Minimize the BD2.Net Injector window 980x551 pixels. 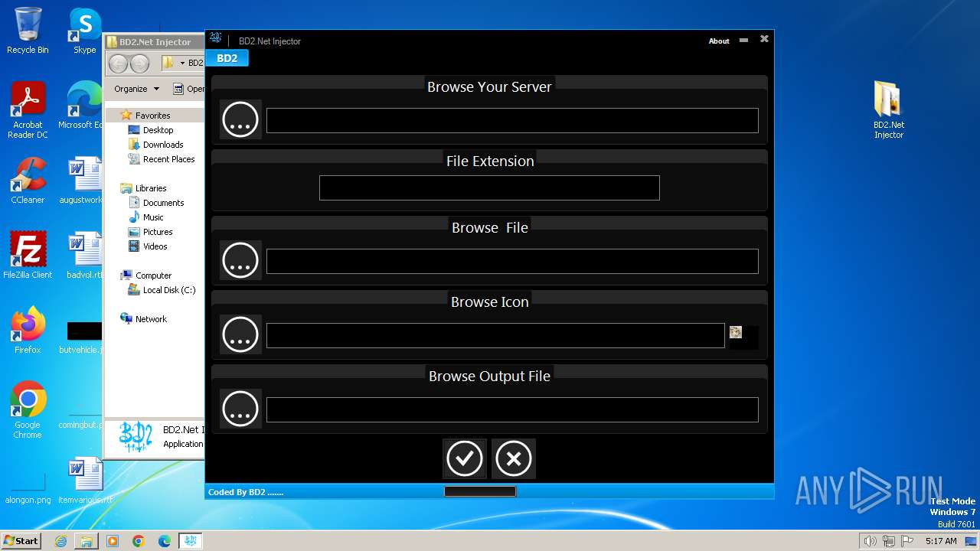pos(743,40)
